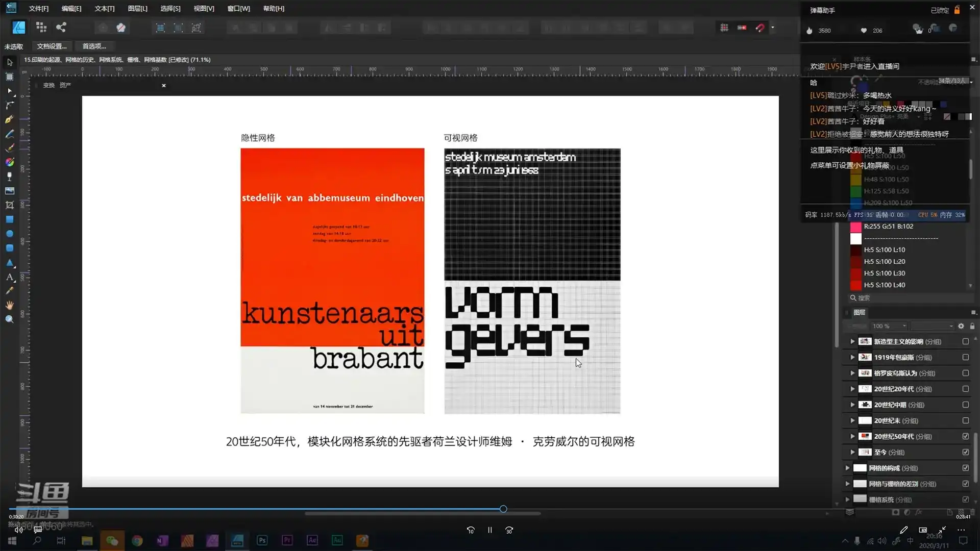Uncheck visibility for 网格的构成 group
Viewport: 980px width, 551px height.
point(965,468)
